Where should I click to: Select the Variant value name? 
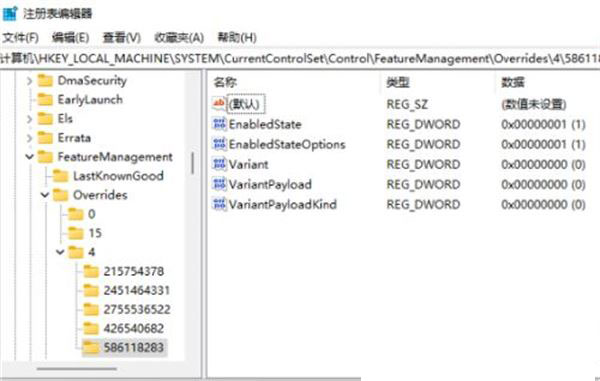tap(248, 164)
